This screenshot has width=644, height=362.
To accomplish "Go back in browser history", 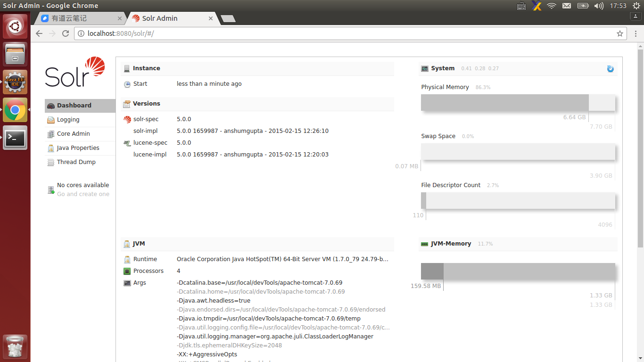I will pyautogui.click(x=39, y=33).
